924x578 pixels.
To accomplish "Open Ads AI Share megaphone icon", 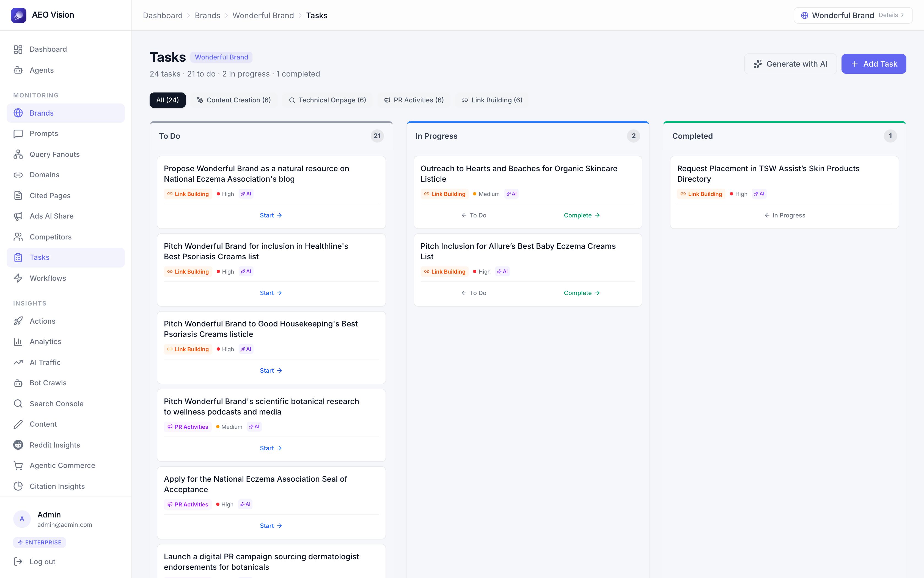I will [x=18, y=216].
